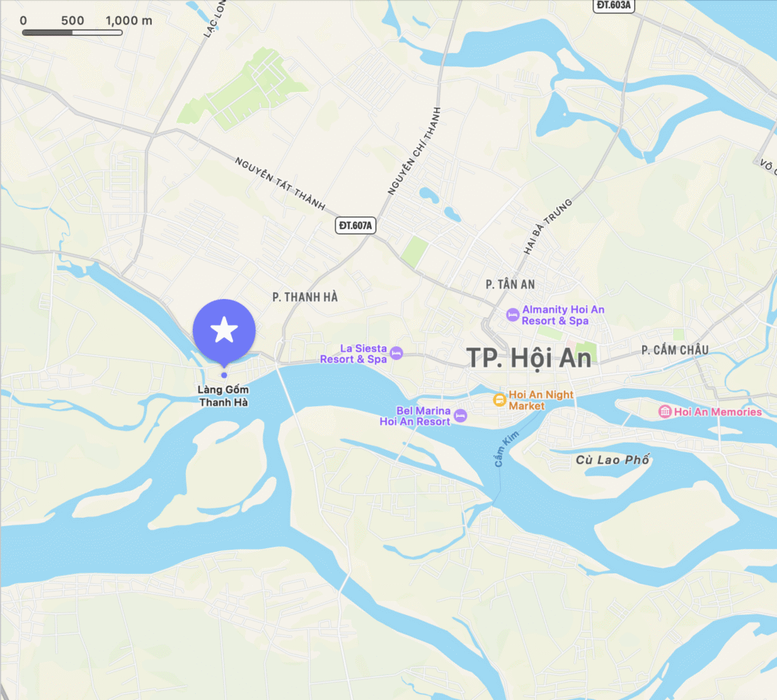Select the P. Tân An ward label
The height and width of the screenshot is (700, 777).
click(511, 285)
